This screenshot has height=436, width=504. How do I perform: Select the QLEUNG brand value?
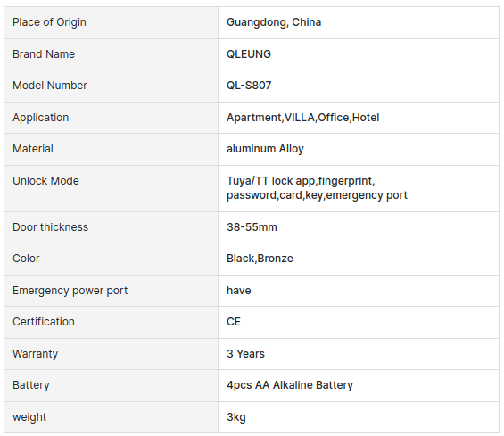249,54
